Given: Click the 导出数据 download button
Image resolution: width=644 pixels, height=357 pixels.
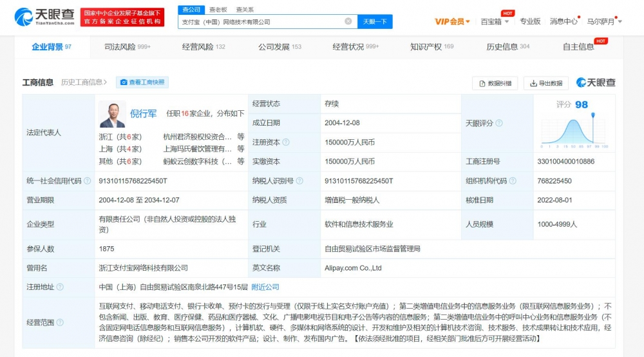Looking at the screenshot, I should pyautogui.click(x=546, y=83).
